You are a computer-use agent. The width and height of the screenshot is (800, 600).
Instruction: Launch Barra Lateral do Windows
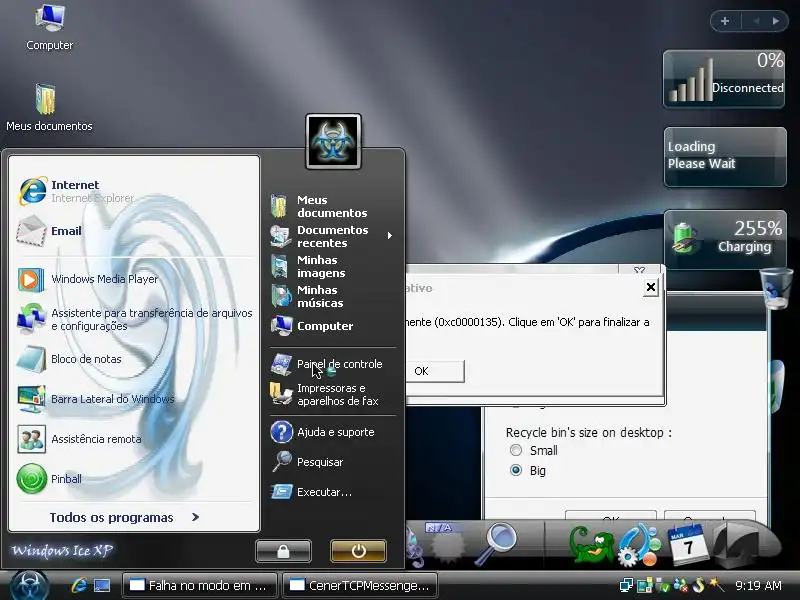96,399
